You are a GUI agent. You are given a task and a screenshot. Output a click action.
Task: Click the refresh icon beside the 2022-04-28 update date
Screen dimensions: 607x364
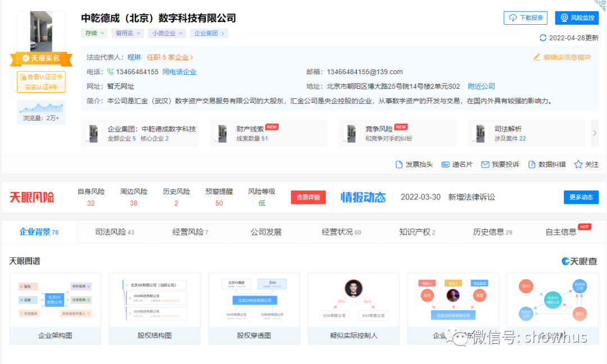point(543,38)
